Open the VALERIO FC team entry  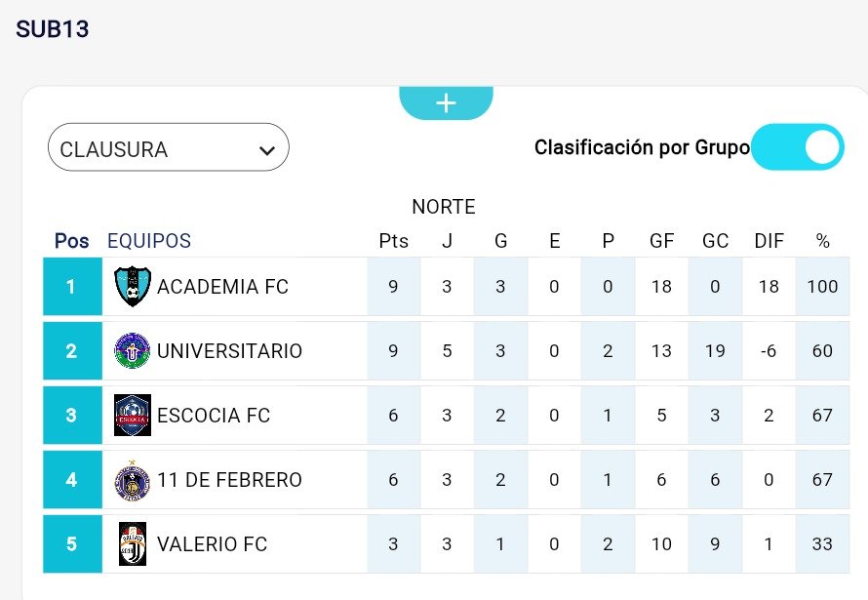coord(212,544)
